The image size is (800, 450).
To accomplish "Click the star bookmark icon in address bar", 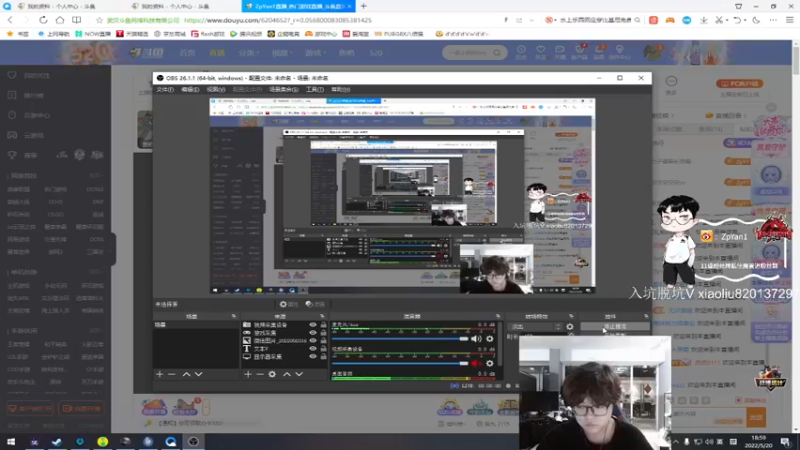I will 99,20.
